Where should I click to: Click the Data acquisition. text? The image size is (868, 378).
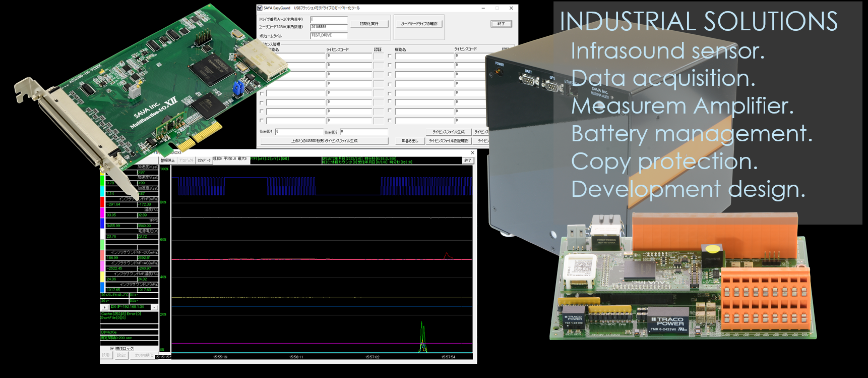tap(663, 78)
